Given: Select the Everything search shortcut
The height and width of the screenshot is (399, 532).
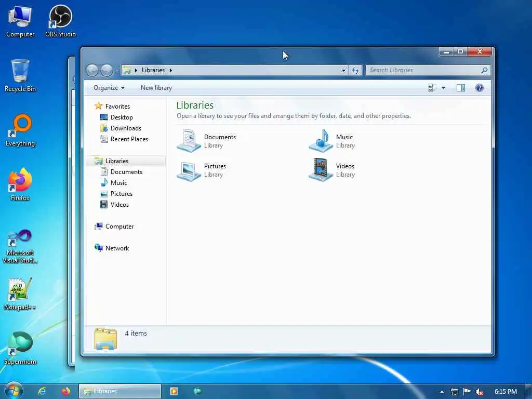Looking at the screenshot, I should coord(20,130).
